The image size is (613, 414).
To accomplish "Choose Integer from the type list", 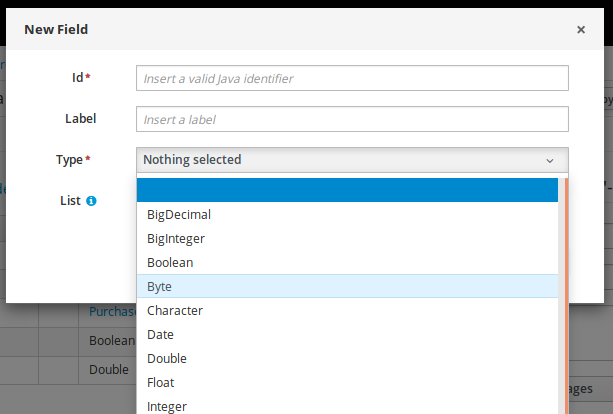I will pyautogui.click(x=167, y=406).
